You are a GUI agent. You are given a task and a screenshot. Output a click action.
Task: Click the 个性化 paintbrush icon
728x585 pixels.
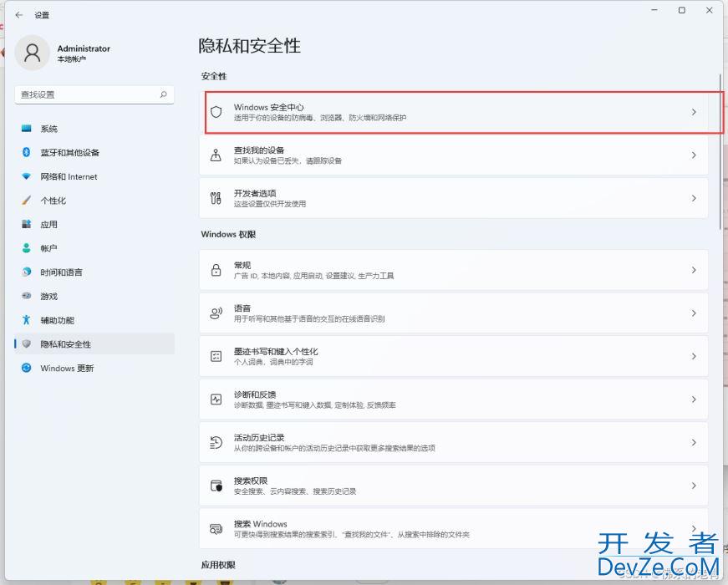(x=27, y=200)
